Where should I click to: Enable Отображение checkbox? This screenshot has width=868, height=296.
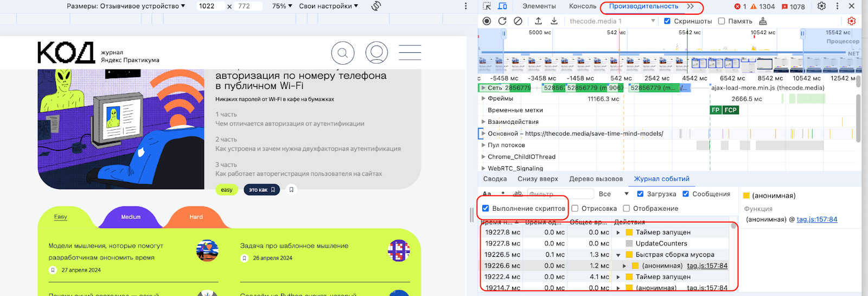pyautogui.click(x=627, y=209)
